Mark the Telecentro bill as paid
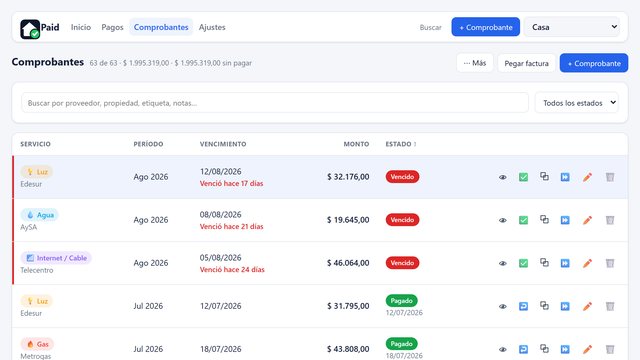The width and height of the screenshot is (640, 360). click(x=523, y=263)
